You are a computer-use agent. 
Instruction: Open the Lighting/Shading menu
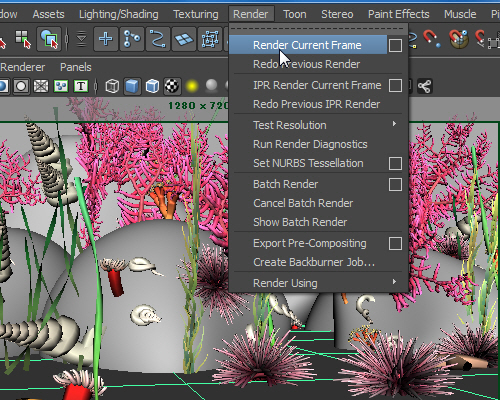point(119,14)
